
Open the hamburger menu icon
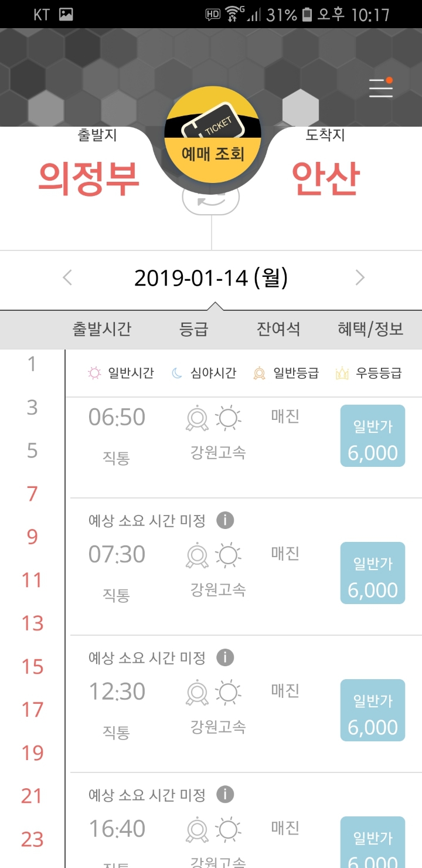click(x=380, y=87)
